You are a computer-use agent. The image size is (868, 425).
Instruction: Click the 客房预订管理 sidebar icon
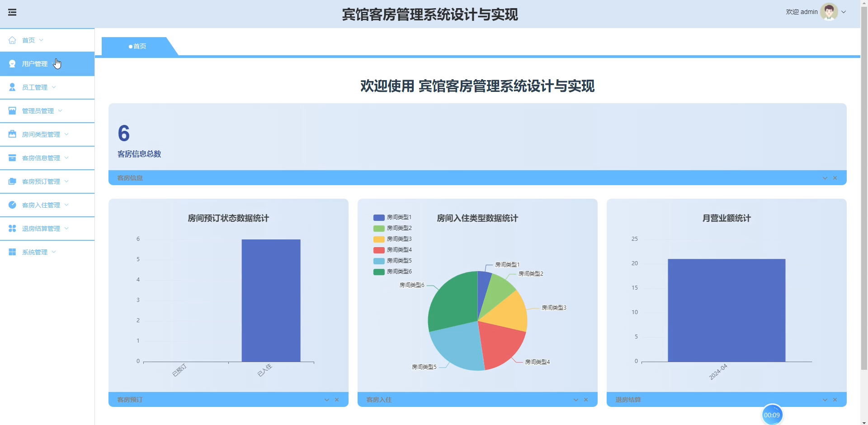point(12,181)
